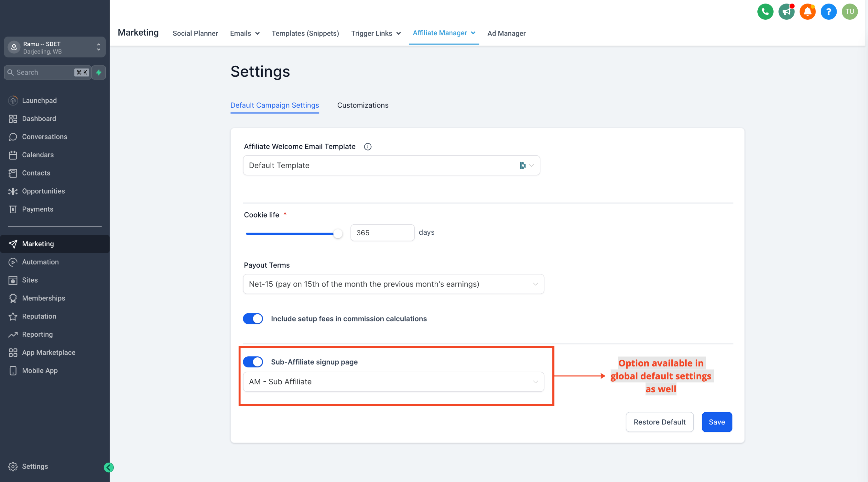Click the Save button
This screenshot has height=482, width=868.
716,421
